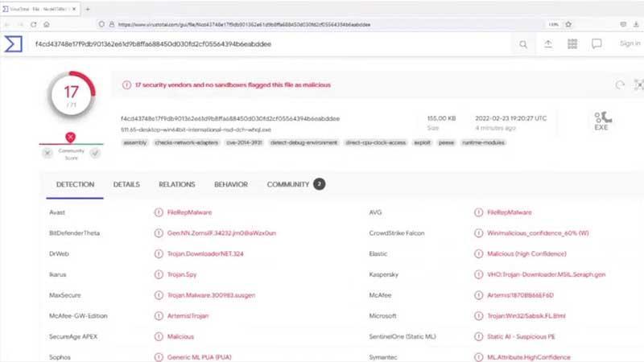Click the BitDefenderTheta Gen:NN.ZemsilF result
The width and height of the screenshot is (644, 362).
tap(221, 233)
